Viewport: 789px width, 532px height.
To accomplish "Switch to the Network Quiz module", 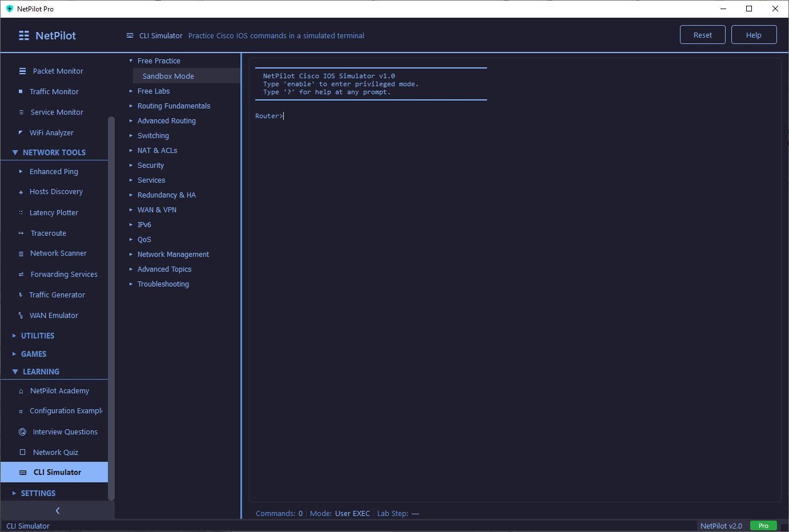I will [56, 452].
